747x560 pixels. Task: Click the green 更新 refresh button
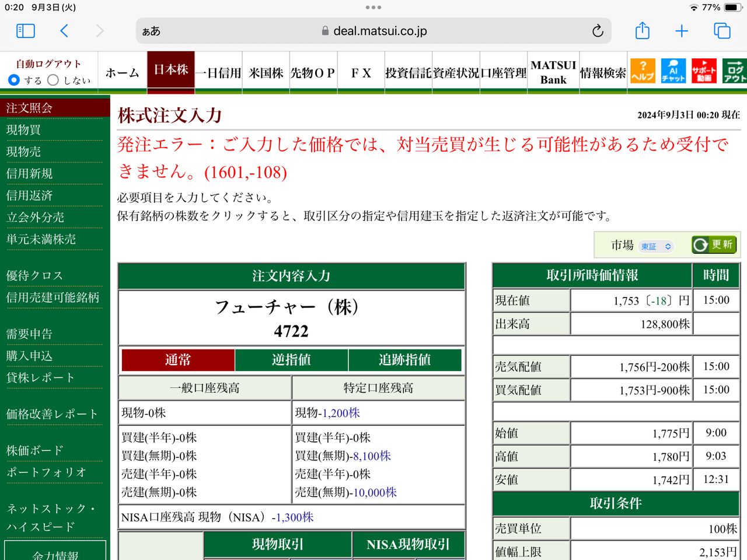[714, 245]
